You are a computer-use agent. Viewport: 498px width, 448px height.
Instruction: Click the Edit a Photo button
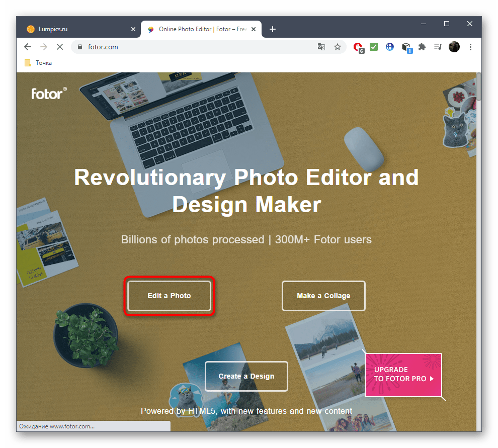point(169,296)
